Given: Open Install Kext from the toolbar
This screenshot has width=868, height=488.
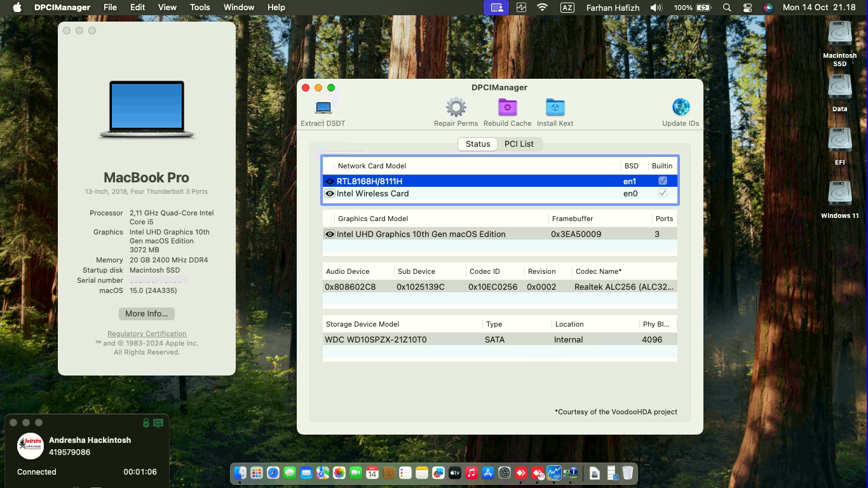Looking at the screenshot, I should pyautogui.click(x=555, y=107).
